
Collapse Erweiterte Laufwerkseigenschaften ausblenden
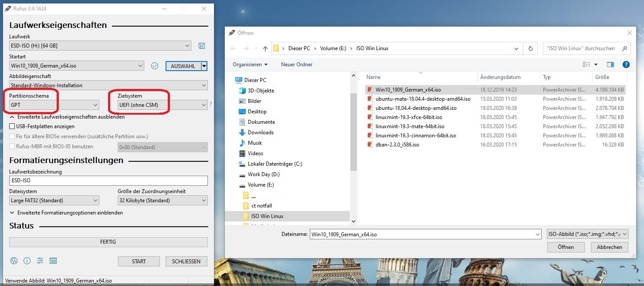pos(67,117)
